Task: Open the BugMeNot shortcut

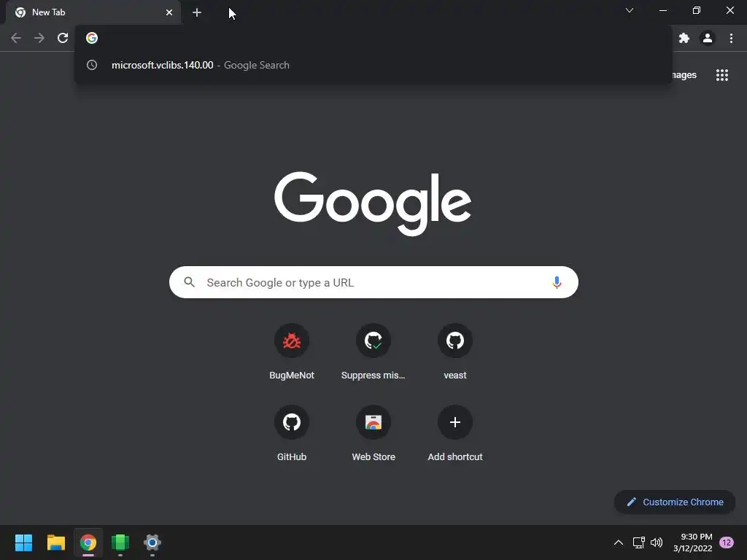Action: [292, 352]
